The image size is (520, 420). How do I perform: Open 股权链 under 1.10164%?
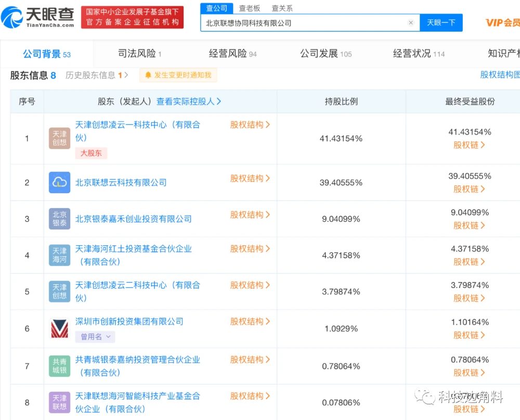469,335
